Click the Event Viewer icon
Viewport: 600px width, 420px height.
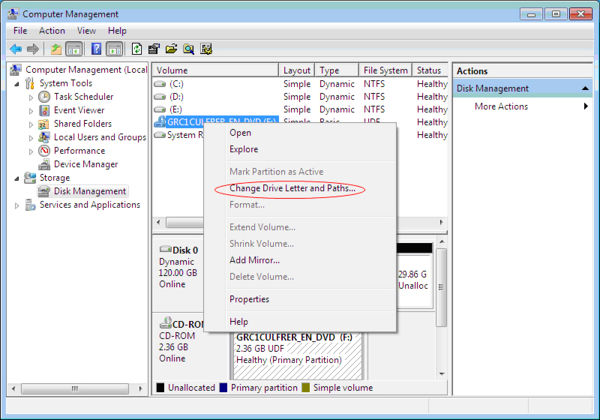(x=44, y=111)
